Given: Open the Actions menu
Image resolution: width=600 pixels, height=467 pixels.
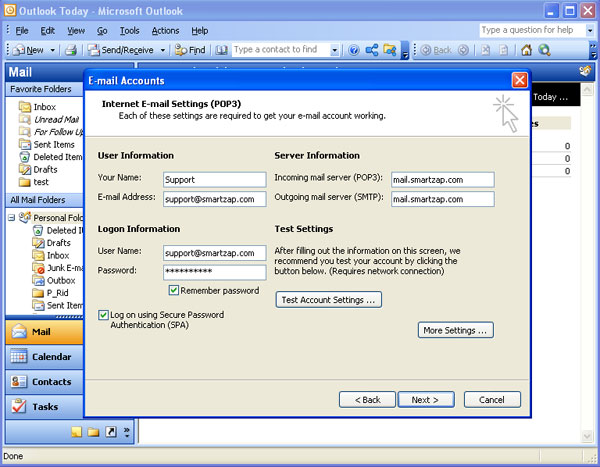Looking at the screenshot, I should (165, 31).
